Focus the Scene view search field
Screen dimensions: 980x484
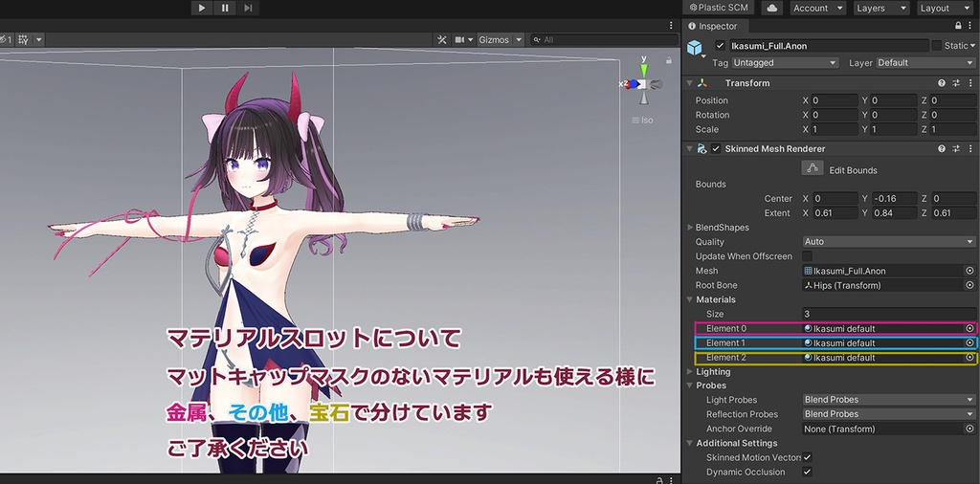click(x=604, y=39)
